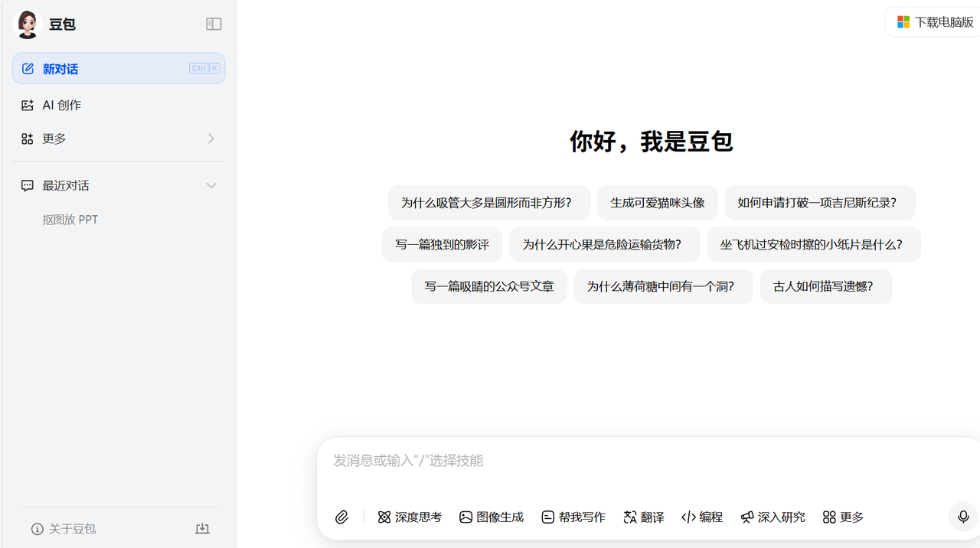Image resolution: width=980 pixels, height=548 pixels.
Task: Click the 豆包 name text in header
Action: [62, 24]
